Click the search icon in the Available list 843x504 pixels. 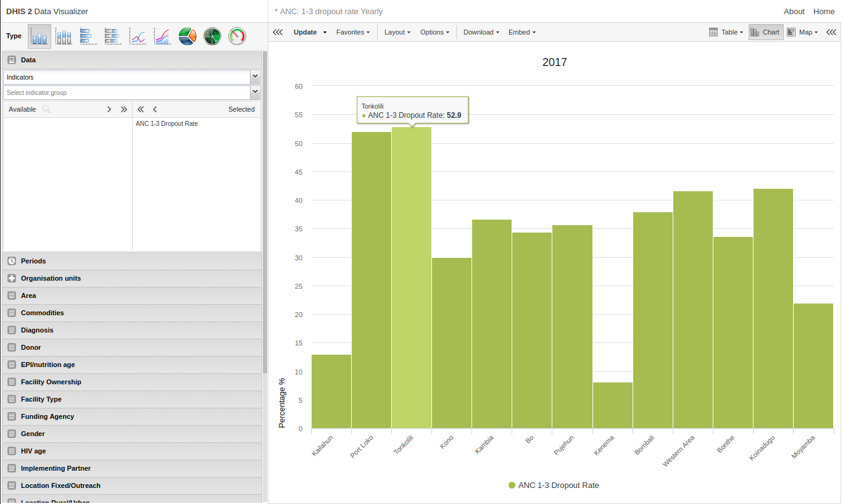click(46, 109)
